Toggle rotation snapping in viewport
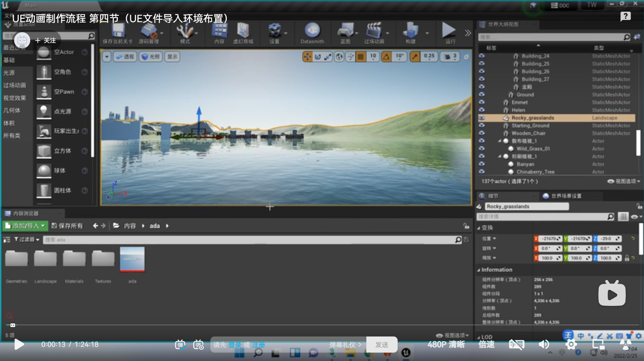Screen dimensions: 644x361 coord(387,57)
